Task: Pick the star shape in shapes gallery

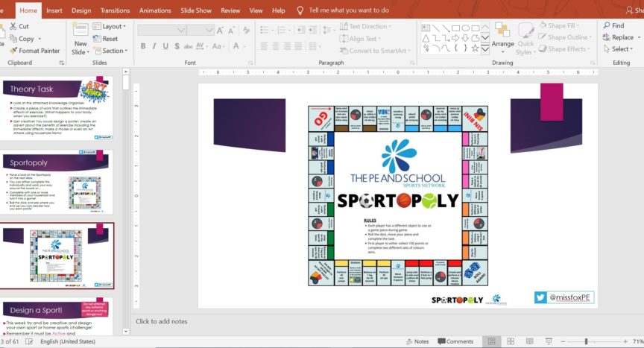Action: coord(474,48)
